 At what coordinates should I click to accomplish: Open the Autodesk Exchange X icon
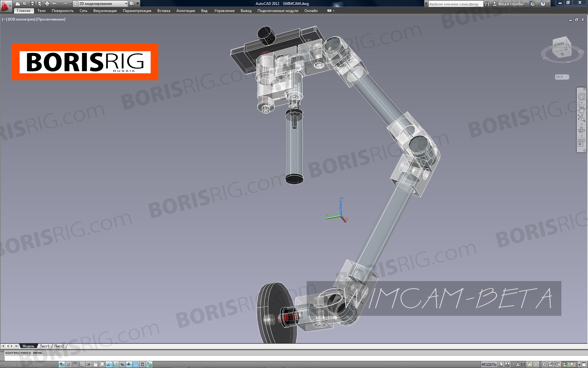pyautogui.click(x=532, y=4)
